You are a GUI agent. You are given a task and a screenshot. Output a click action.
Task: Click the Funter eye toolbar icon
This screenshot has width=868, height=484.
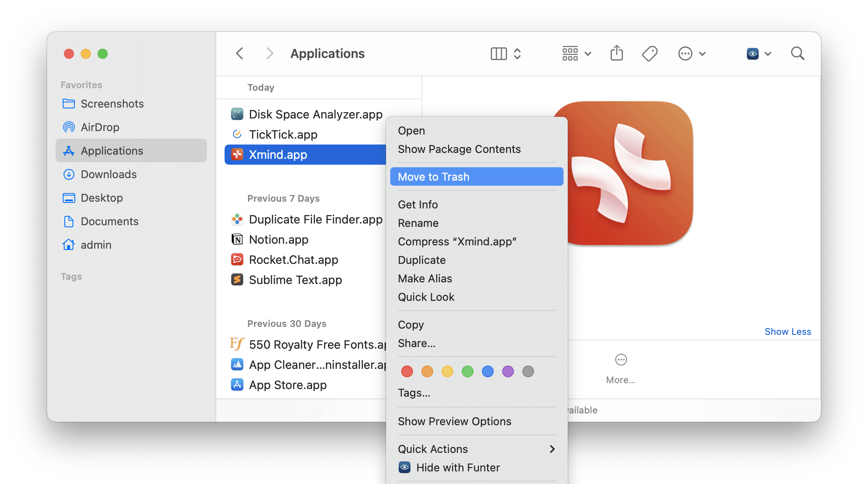(753, 54)
